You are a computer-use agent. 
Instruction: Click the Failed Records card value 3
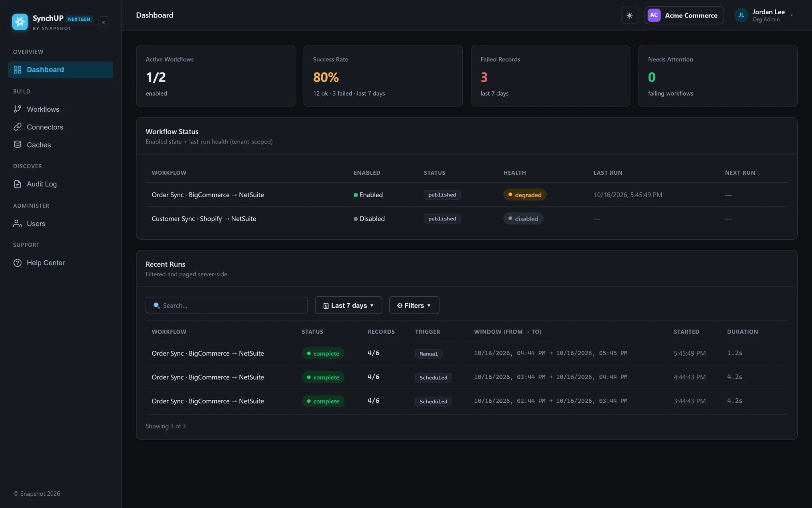click(x=484, y=77)
